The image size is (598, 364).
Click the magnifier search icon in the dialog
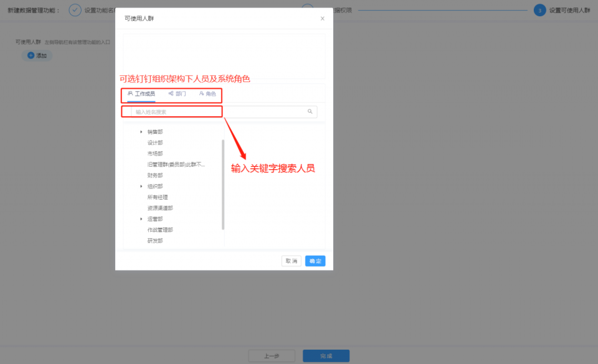[310, 111]
